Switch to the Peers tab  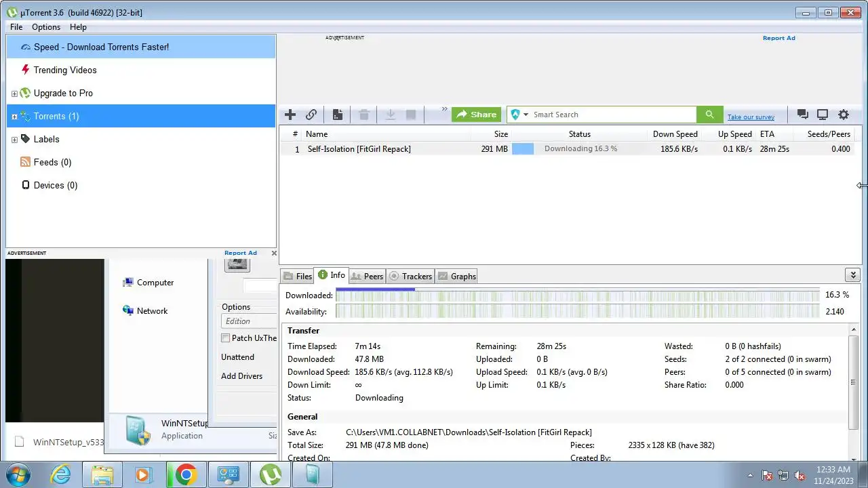tap(368, 276)
